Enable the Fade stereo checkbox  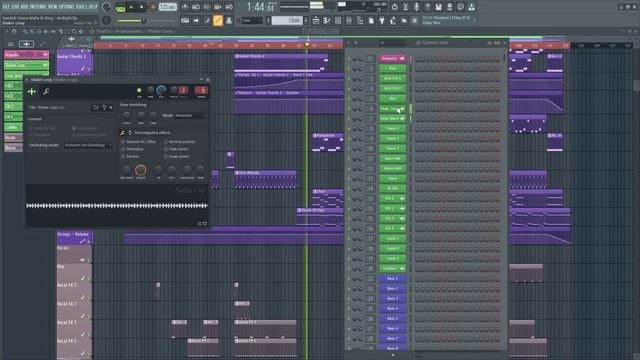tap(166, 149)
